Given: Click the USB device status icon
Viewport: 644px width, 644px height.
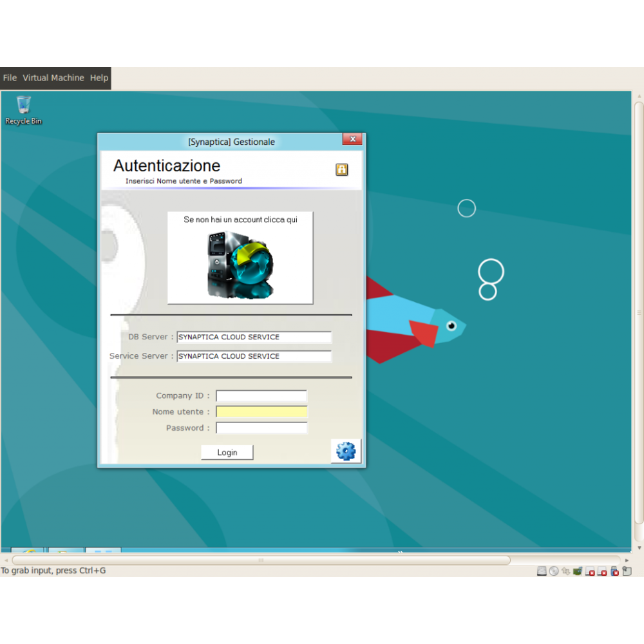Looking at the screenshot, I should 614,571.
